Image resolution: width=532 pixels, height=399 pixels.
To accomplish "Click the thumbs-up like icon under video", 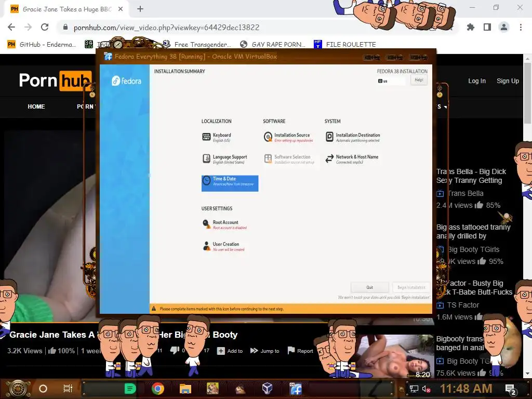I will click(x=52, y=351).
